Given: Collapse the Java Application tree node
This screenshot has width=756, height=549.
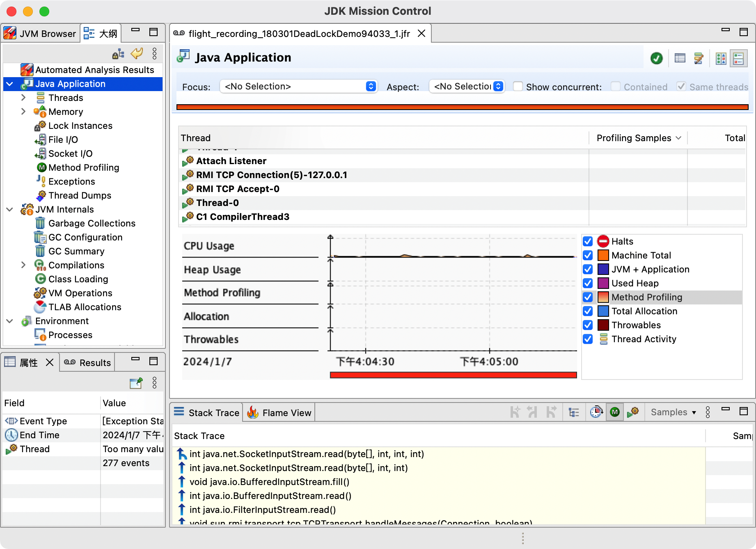Looking at the screenshot, I should (x=10, y=84).
